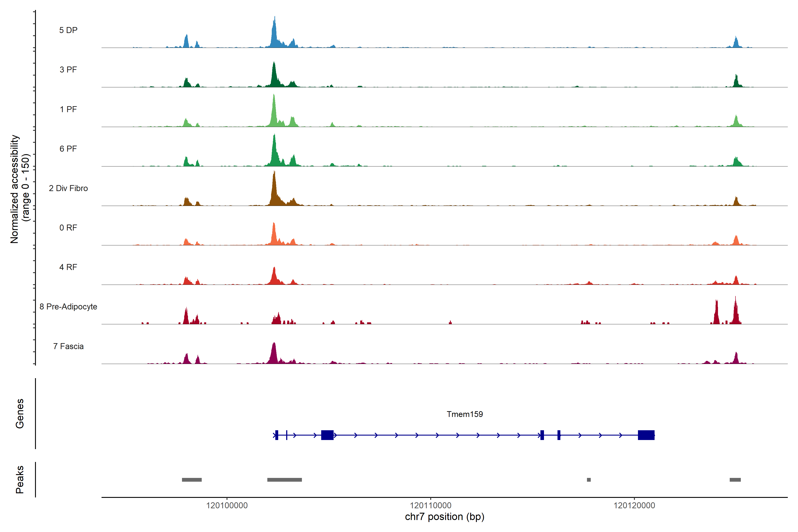Click the 5 DP track label
This screenshot has height=532, width=798.
68,30
